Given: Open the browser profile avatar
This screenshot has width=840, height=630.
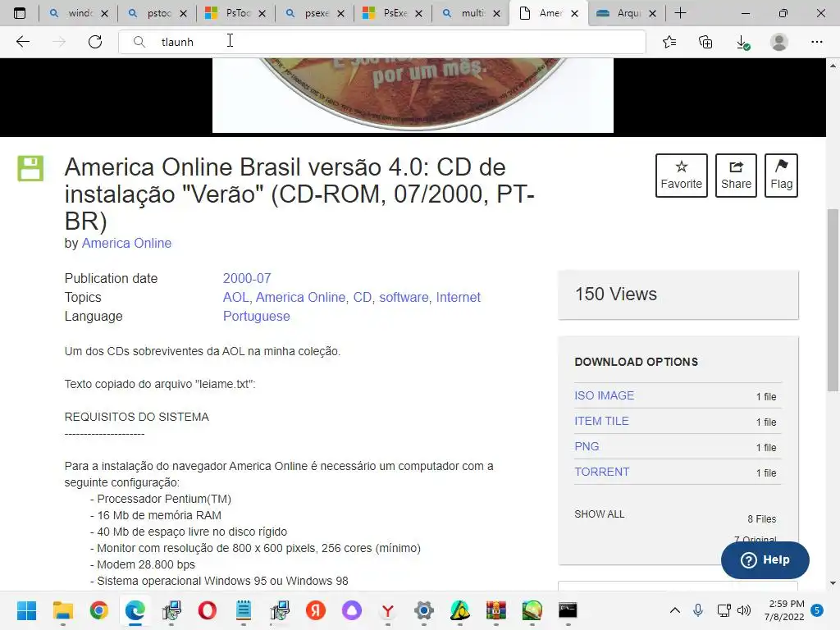Looking at the screenshot, I should pos(779,42).
